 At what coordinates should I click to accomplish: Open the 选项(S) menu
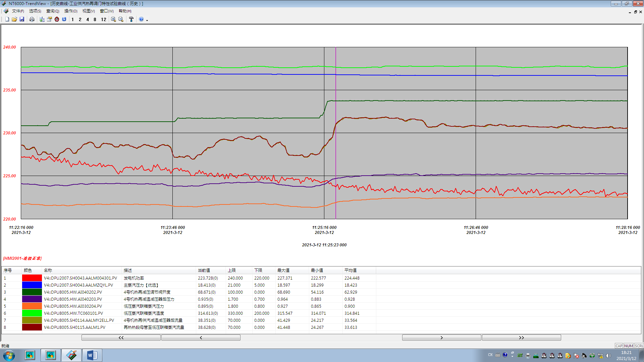click(35, 11)
